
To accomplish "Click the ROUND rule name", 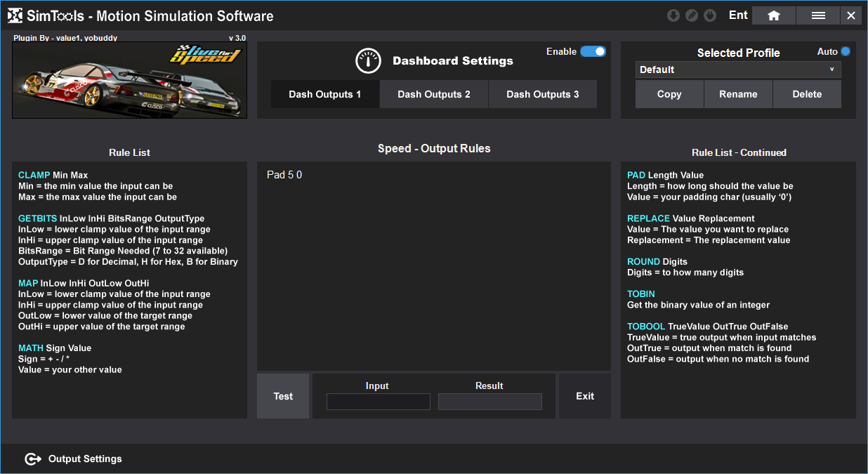I will click(x=643, y=262).
